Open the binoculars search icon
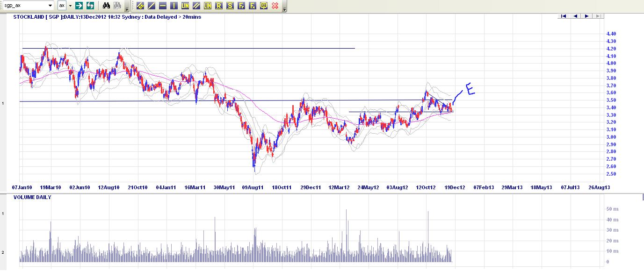Viewport: 644px width, 271px height. [106, 6]
